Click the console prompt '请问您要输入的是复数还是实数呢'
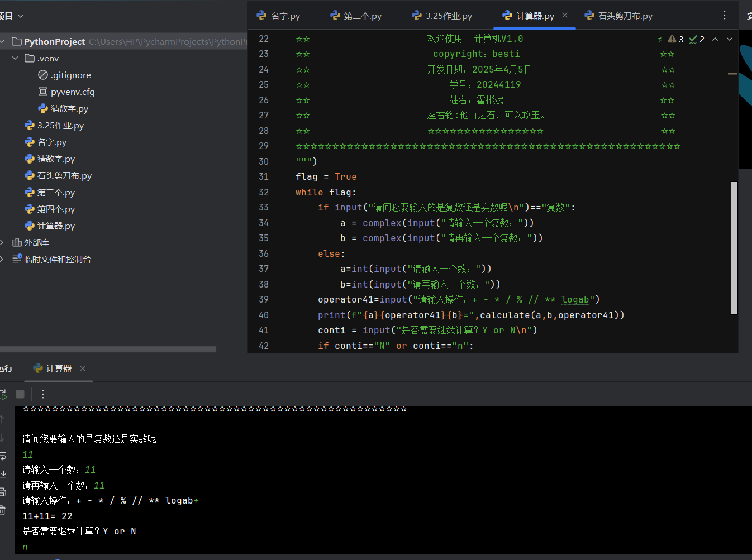 (89, 439)
